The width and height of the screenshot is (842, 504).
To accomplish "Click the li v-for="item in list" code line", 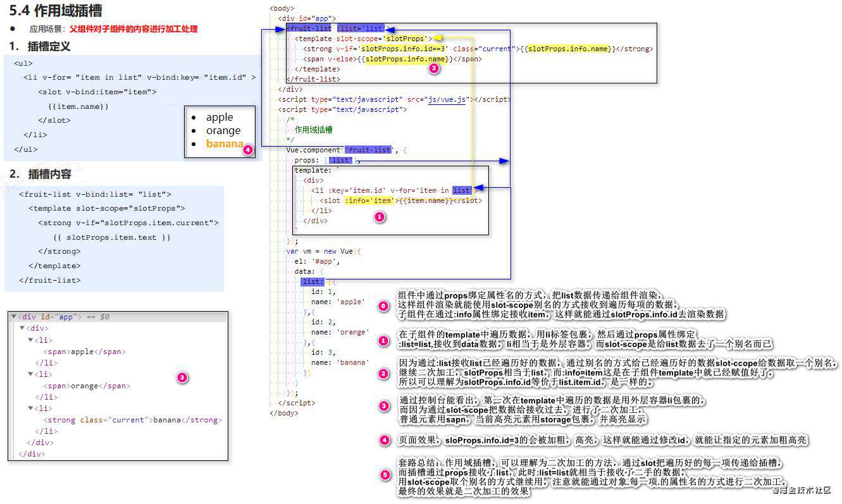I will [x=139, y=77].
